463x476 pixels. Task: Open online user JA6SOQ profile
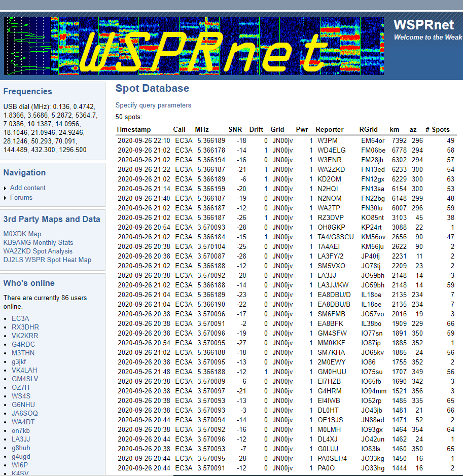pos(25,413)
